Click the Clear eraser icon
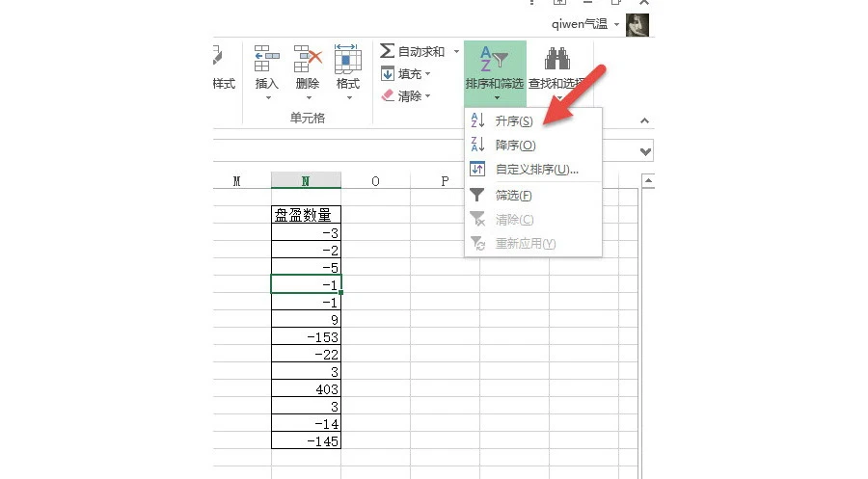The image size is (868, 479). pos(388,96)
